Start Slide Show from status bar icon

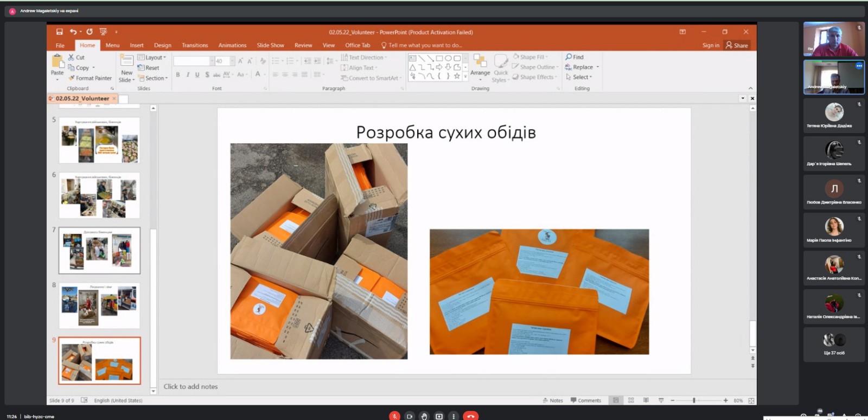[661, 400]
